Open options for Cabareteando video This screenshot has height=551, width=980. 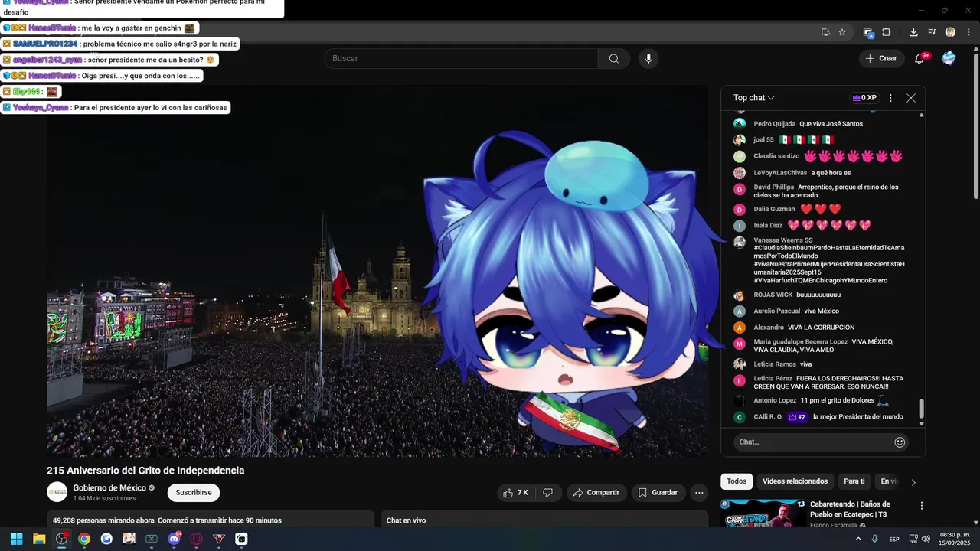[x=922, y=506]
